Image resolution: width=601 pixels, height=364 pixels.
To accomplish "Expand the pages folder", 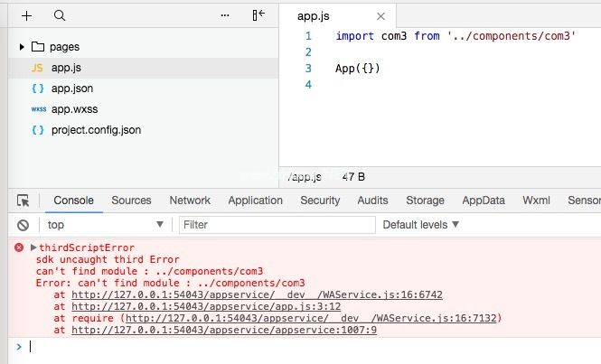I will [x=23, y=46].
